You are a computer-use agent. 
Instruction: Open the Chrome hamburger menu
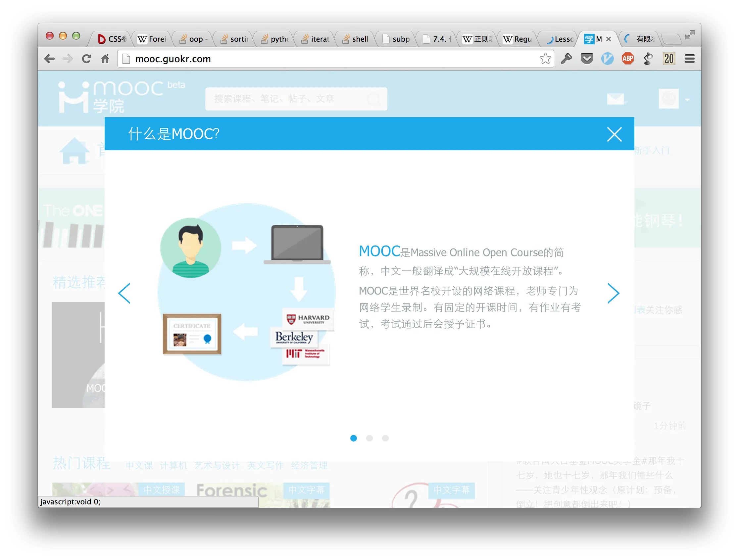coord(690,59)
